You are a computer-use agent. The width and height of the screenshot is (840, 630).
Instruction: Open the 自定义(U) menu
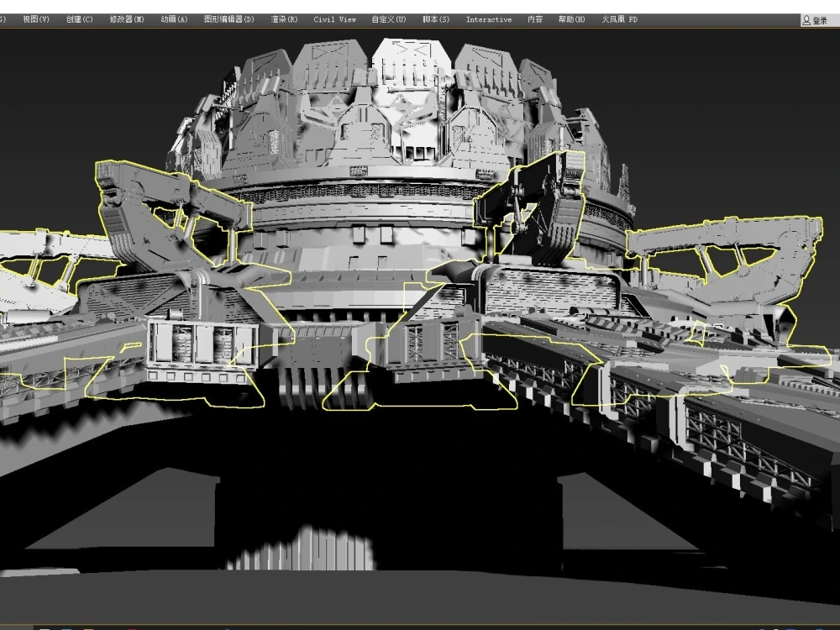pos(389,19)
